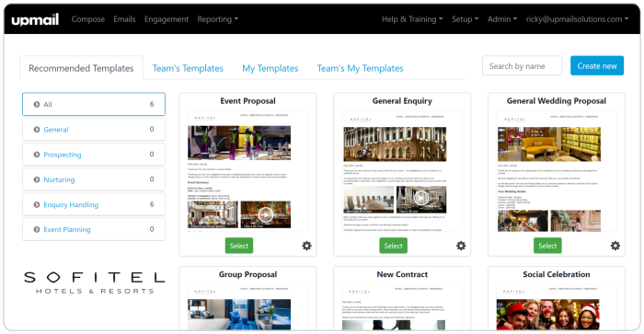Click arrow icon beside Nurturing category
Image resolution: width=644 pixels, height=334 pixels.
click(37, 179)
